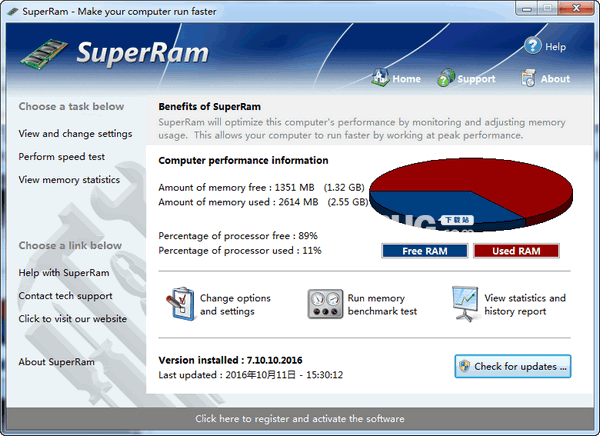The height and width of the screenshot is (436, 600).
Task: Click View statistics and history report label
Action: (525, 304)
